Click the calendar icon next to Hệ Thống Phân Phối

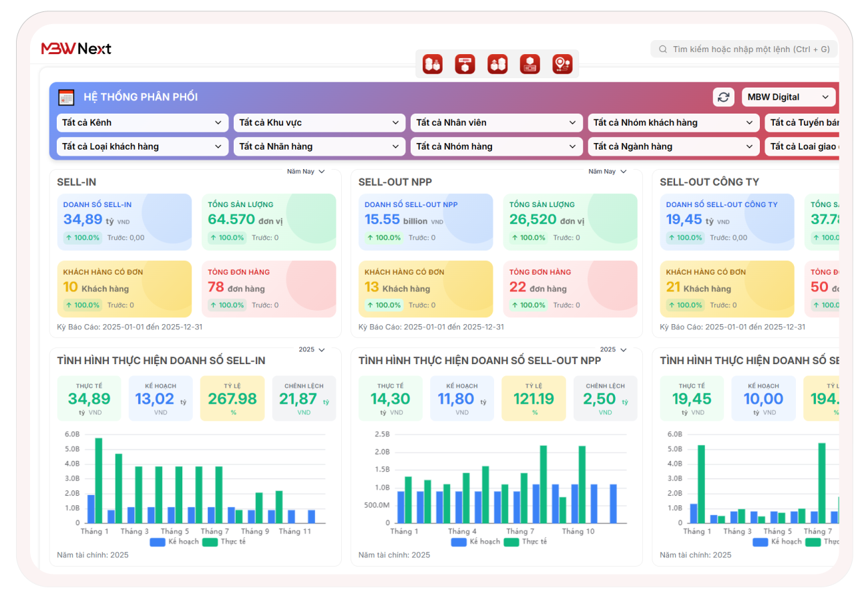[x=66, y=97]
